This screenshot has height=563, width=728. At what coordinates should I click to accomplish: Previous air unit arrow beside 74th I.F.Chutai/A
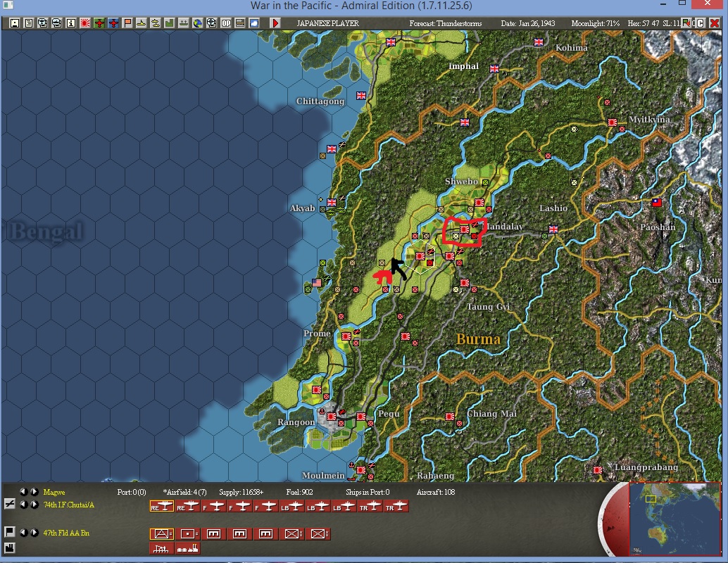pos(24,505)
